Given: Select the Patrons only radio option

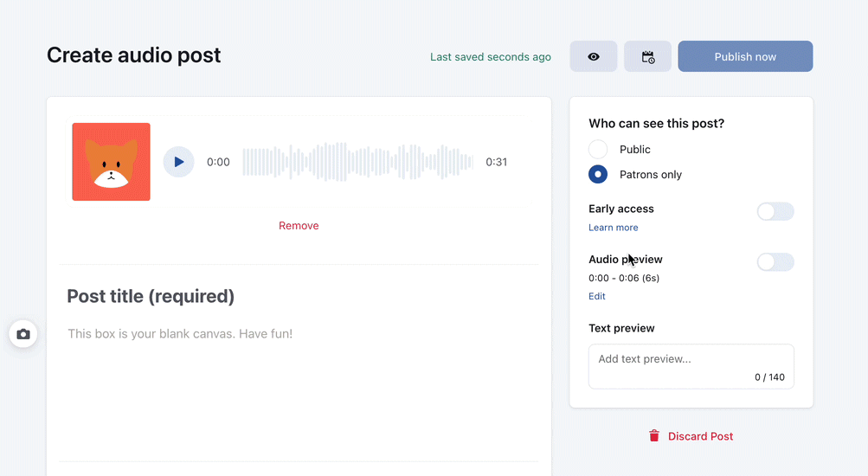Looking at the screenshot, I should tap(598, 174).
